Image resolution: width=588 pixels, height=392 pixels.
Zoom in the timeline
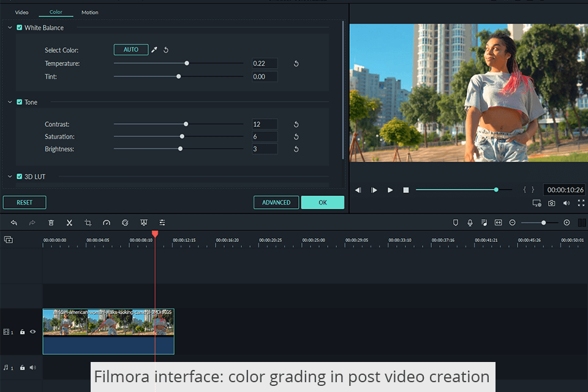click(567, 223)
